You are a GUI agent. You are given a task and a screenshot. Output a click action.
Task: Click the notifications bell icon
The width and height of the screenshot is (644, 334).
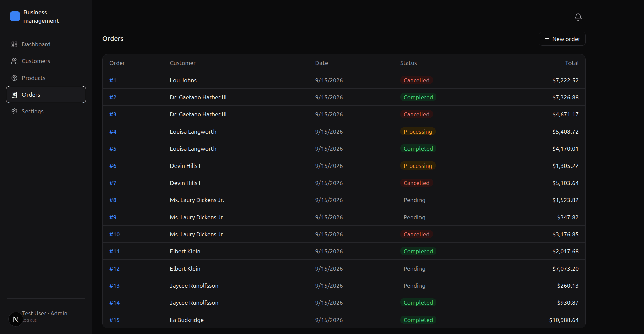tap(578, 17)
